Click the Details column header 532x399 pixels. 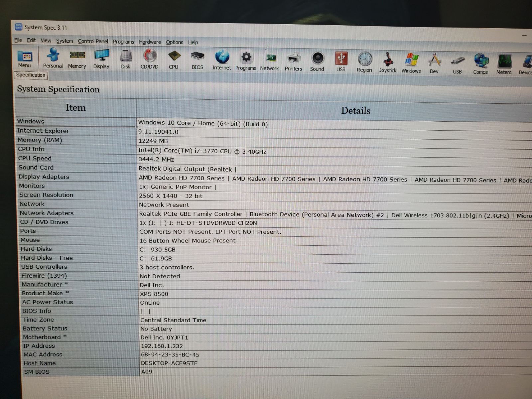[334, 110]
